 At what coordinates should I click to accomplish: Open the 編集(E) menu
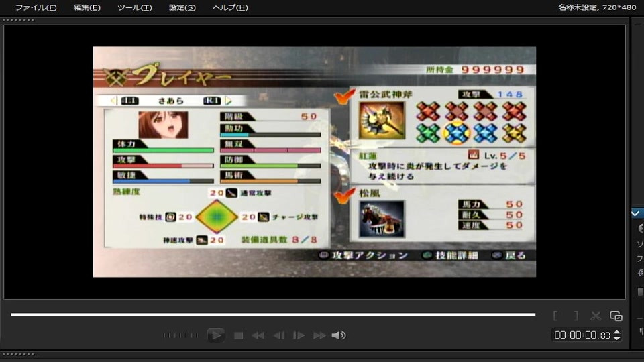[x=87, y=7]
